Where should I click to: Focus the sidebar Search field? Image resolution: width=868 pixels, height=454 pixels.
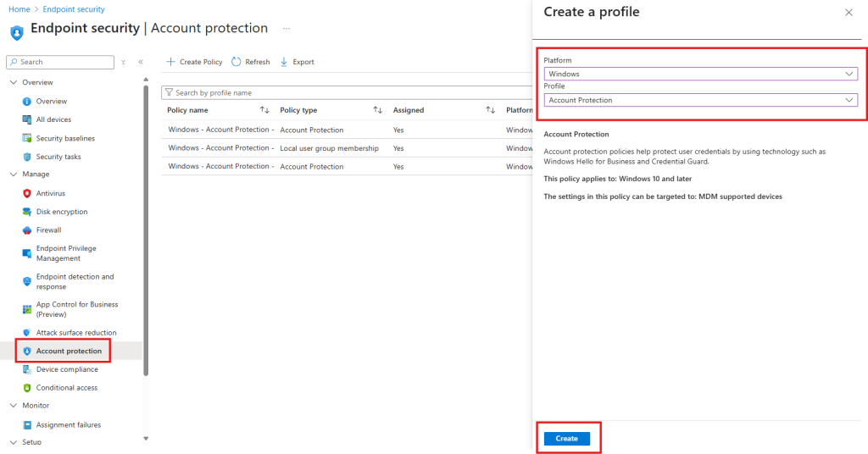[x=60, y=62]
